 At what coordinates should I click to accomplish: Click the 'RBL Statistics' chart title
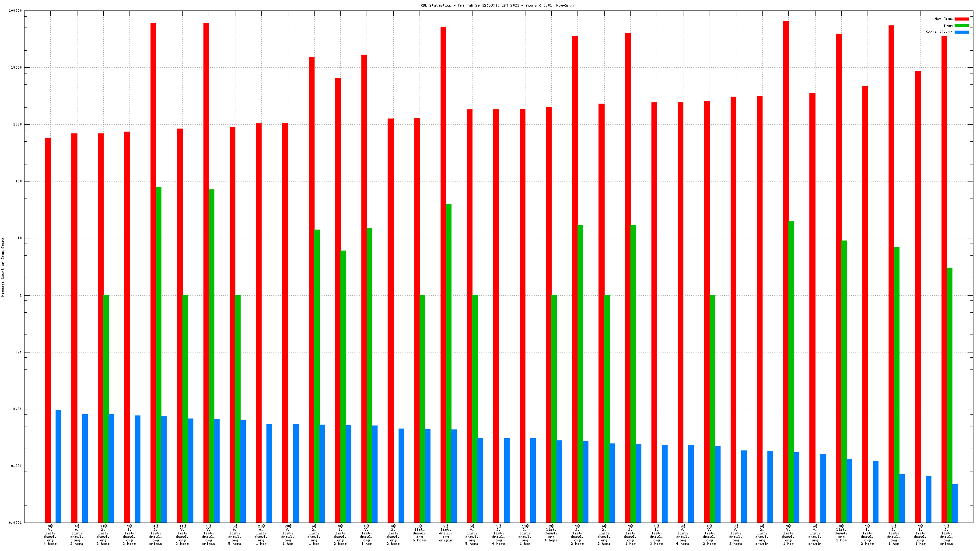pyautogui.click(x=498, y=5)
